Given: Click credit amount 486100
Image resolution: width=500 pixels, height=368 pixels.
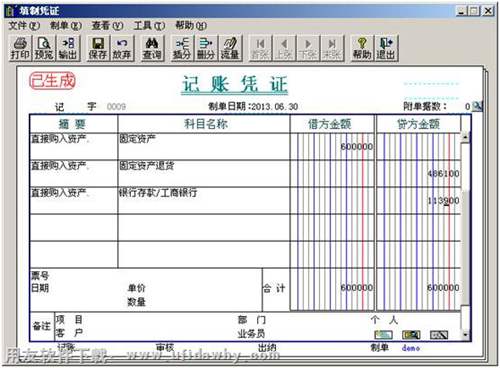Looking at the screenshot, I should tap(443, 173).
